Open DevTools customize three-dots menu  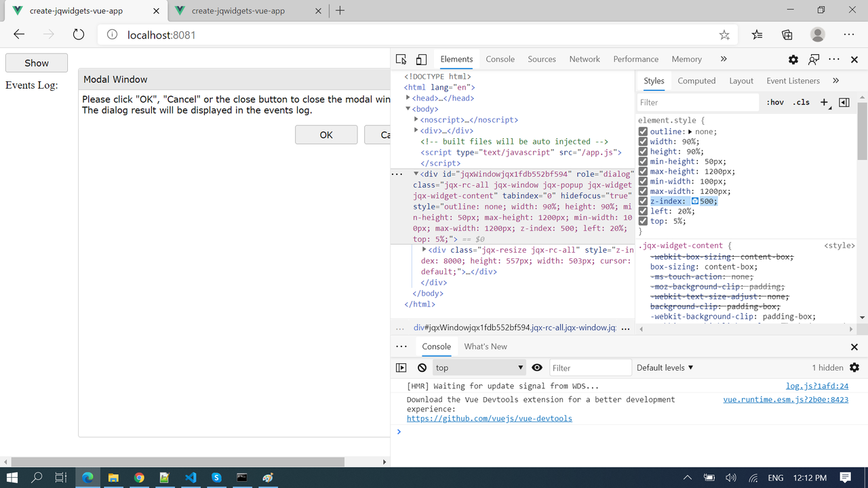tap(834, 60)
